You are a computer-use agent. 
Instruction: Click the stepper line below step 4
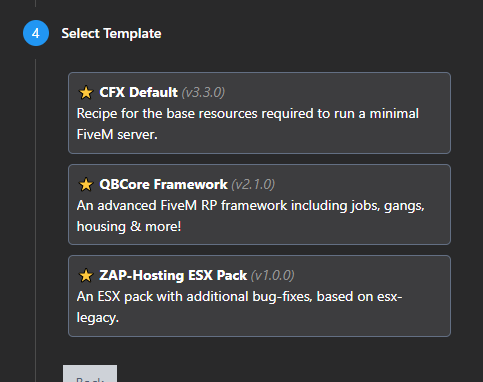(x=36, y=220)
